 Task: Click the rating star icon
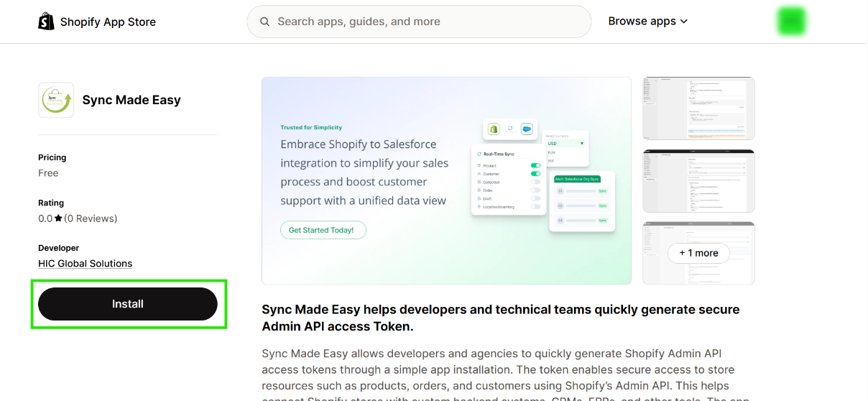(x=58, y=218)
